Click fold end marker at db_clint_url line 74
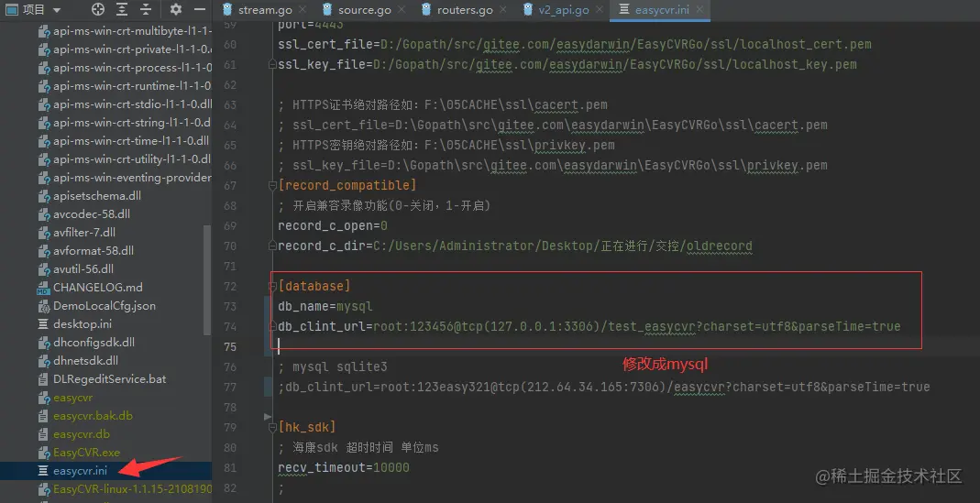The image size is (980, 503). click(272, 326)
